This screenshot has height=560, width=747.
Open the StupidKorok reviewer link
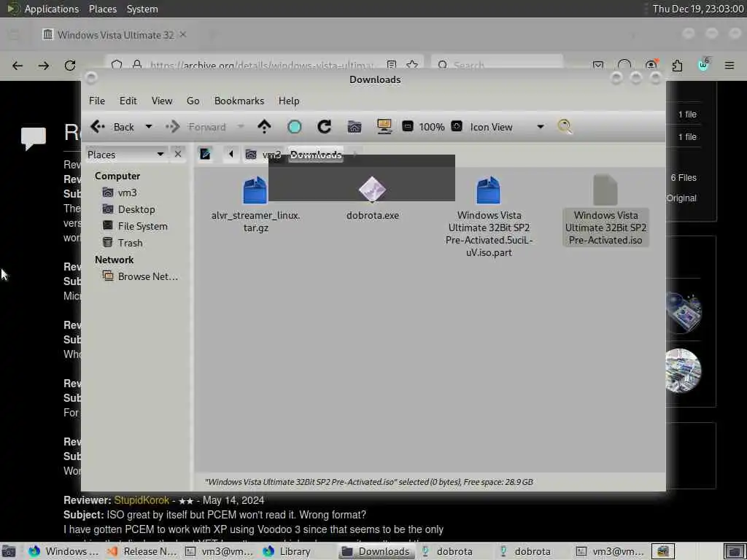(142, 500)
